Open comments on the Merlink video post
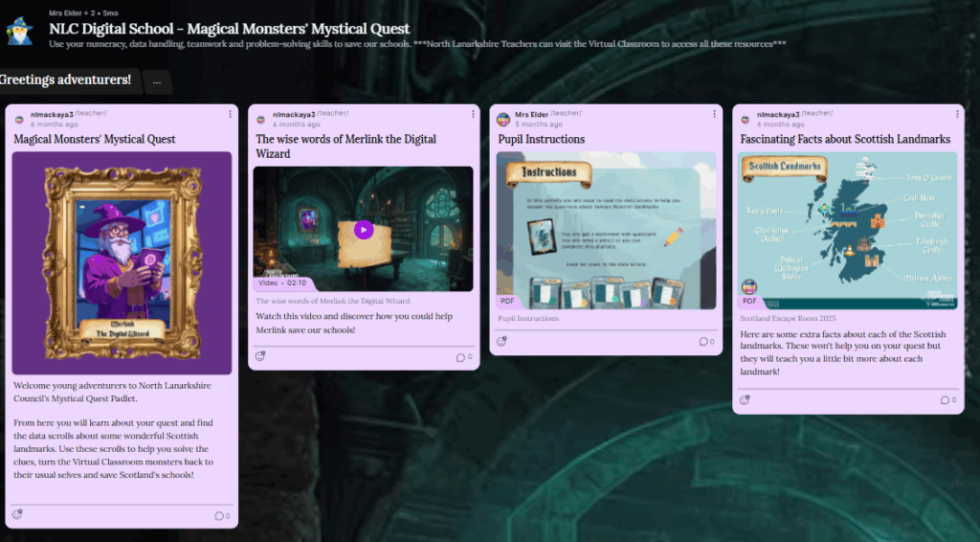The width and height of the screenshot is (980, 542). click(x=464, y=358)
